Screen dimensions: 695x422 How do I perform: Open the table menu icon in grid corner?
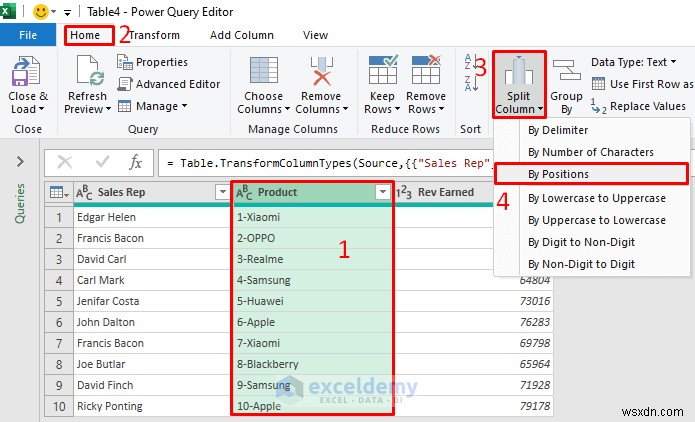59,192
